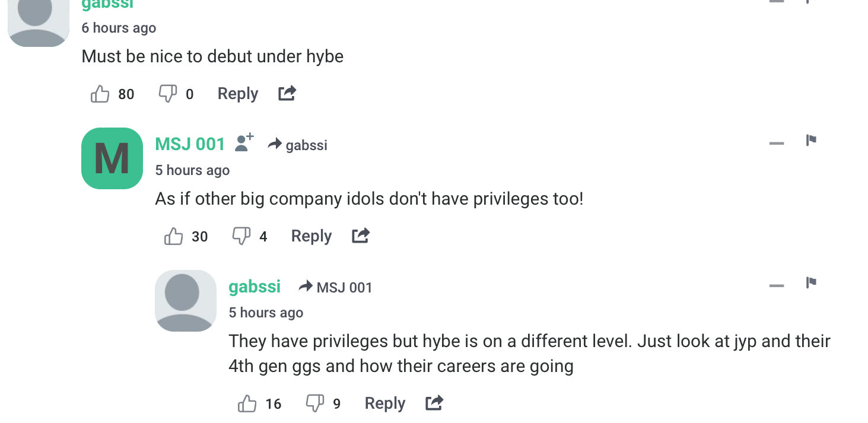This screenshot has height=423, width=868.
Task: Like gabssi's reply about jyp 4th gen
Action: tap(247, 403)
